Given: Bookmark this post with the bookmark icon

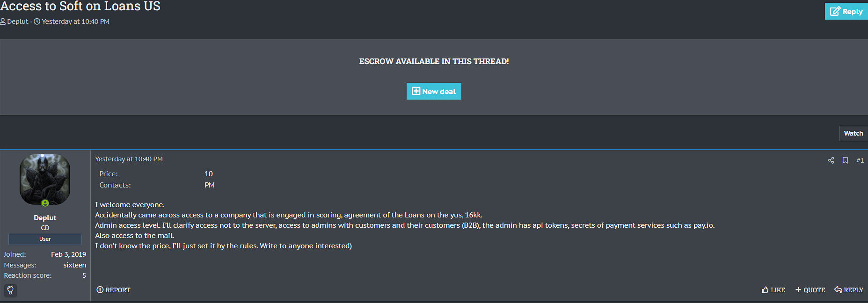Looking at the screenshot, I should [845, 160].
